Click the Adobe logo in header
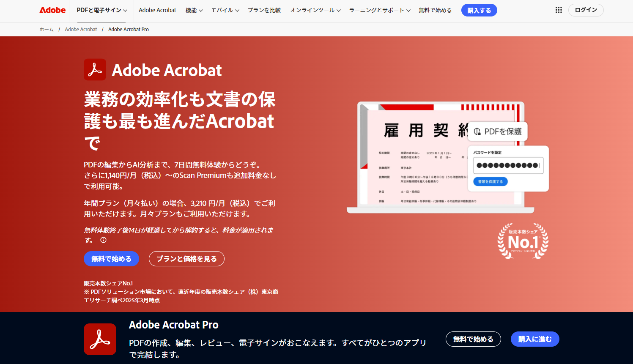The height and width of the screenshot is (364, 633). (52, 10)
